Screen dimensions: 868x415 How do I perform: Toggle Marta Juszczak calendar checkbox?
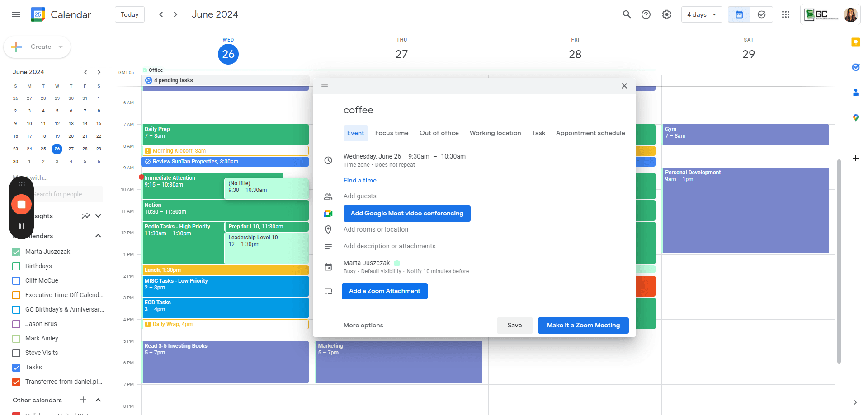(16, 252)
